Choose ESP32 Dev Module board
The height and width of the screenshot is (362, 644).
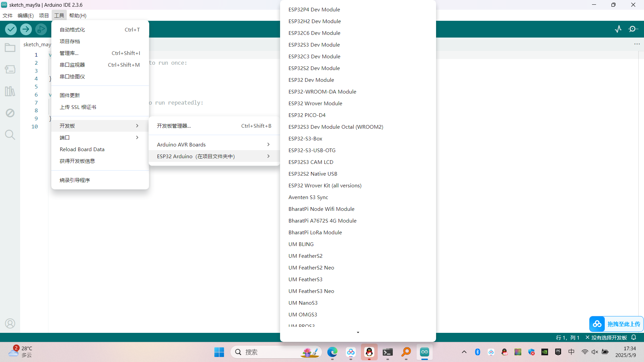click(x=358, y=80)
